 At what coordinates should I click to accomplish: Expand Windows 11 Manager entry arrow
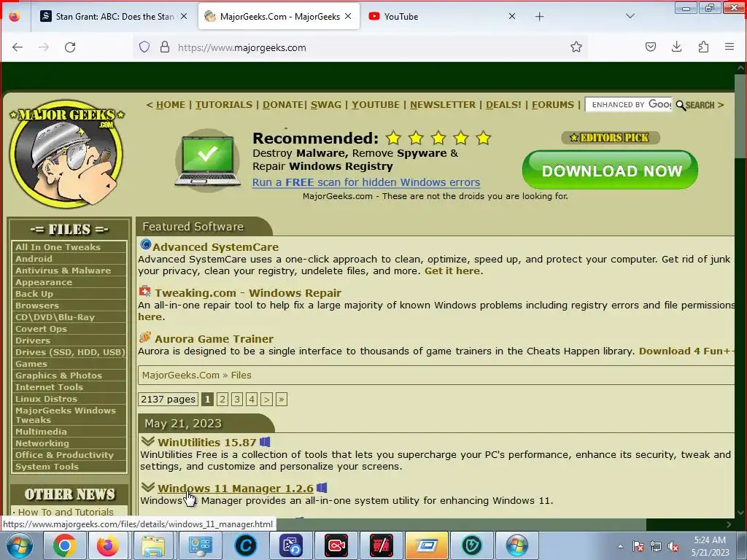147,487
